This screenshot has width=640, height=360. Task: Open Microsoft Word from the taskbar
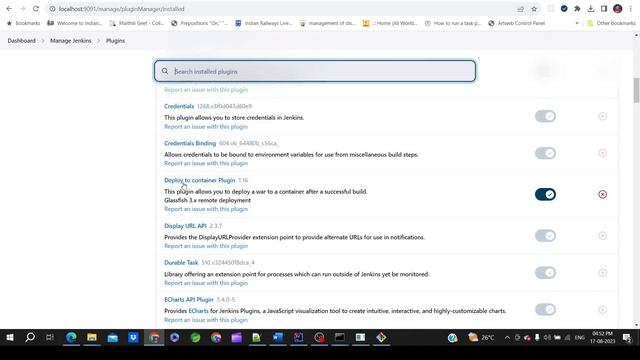pos(278,338)
